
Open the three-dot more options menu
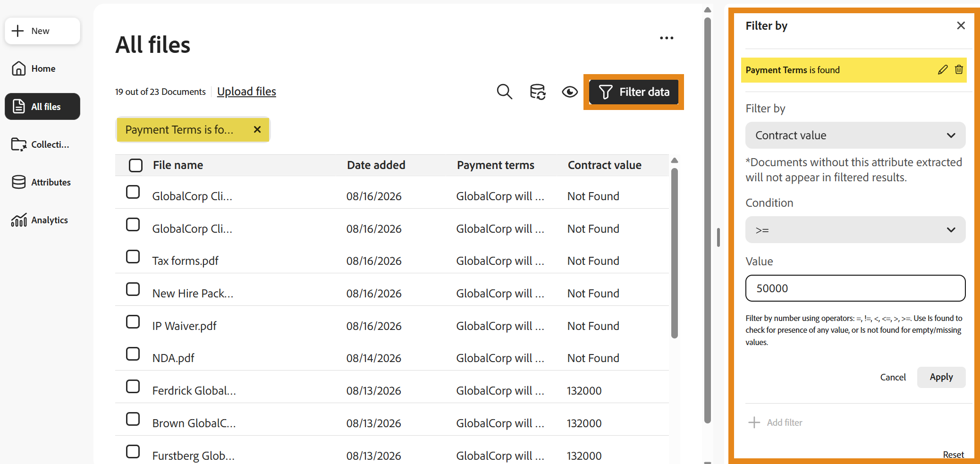[667, 38]
